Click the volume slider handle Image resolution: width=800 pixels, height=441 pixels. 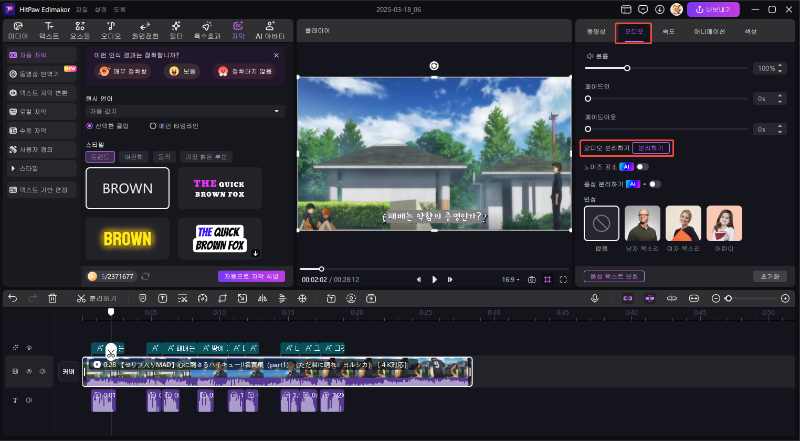tap(627, 68)
